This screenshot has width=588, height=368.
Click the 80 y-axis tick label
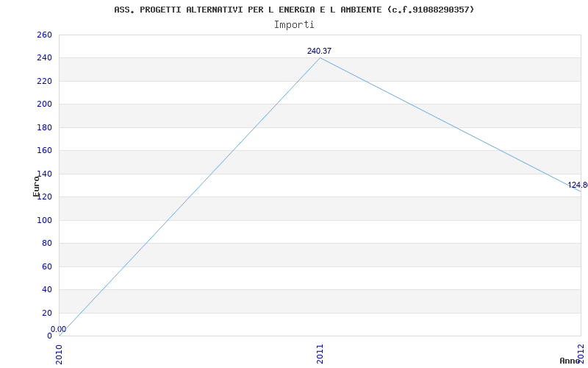pyautogui.click(x=47, y=243)
